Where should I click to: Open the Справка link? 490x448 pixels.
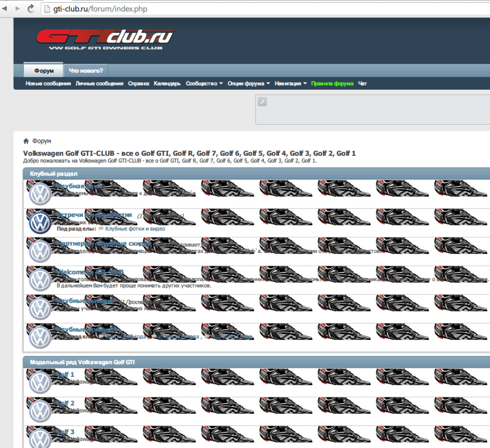click(x=139, y=84)
